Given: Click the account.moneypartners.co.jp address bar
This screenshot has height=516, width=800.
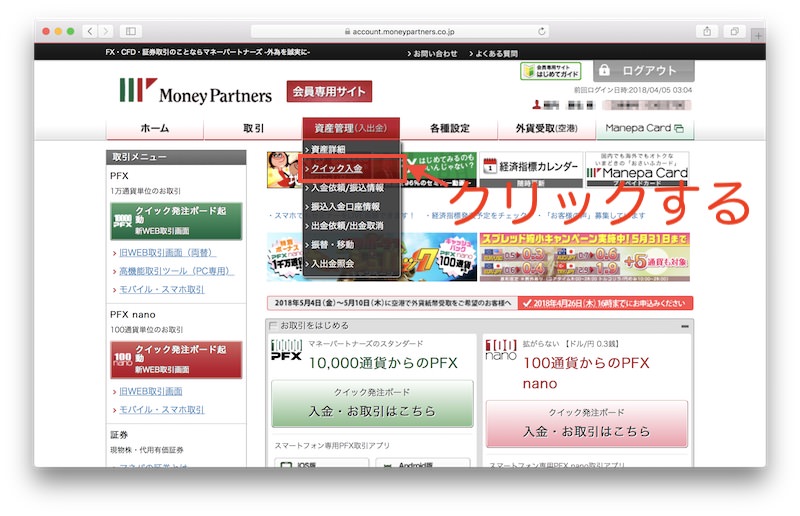Looking at the screenshot, I should click(399, 31).
